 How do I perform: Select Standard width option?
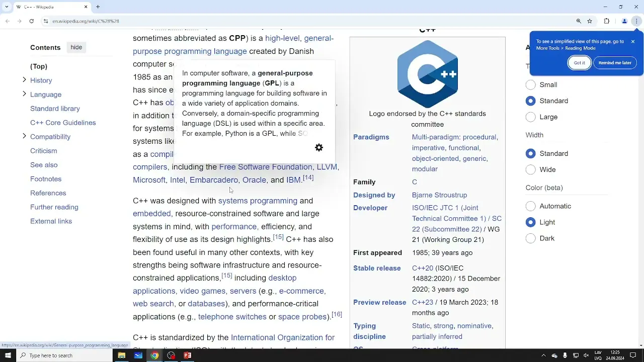pos(530,153)
